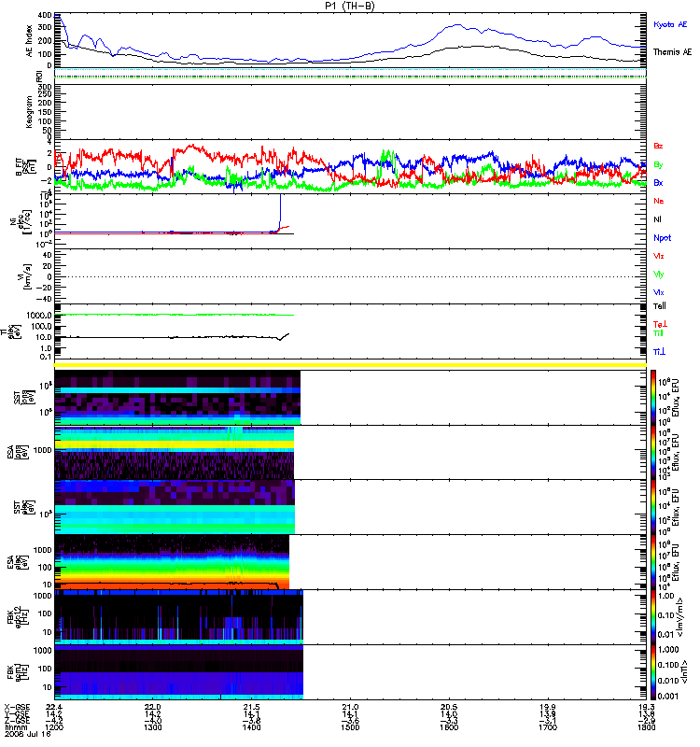
Task: Click the "22.4" X-GSE position value
Action: click(54, 707)
